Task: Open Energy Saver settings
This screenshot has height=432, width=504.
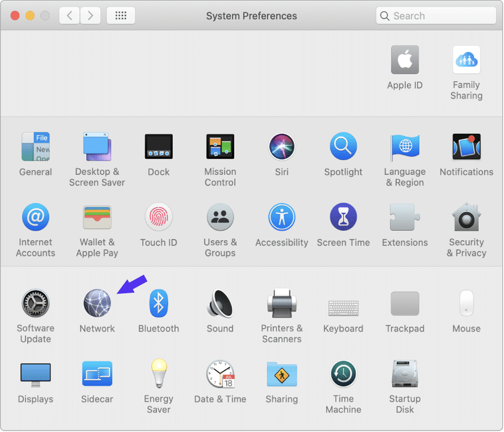Action: 158,374
